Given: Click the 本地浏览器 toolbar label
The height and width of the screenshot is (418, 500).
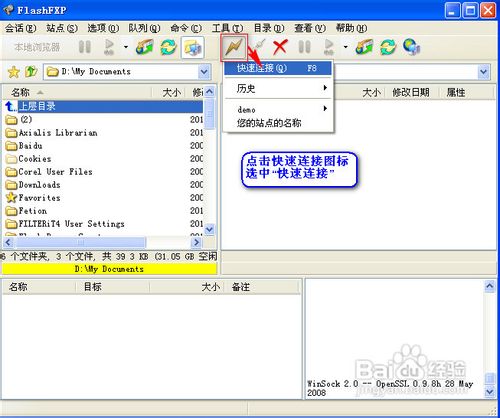Looking at the screenshot, I should [x=37, y=47].
